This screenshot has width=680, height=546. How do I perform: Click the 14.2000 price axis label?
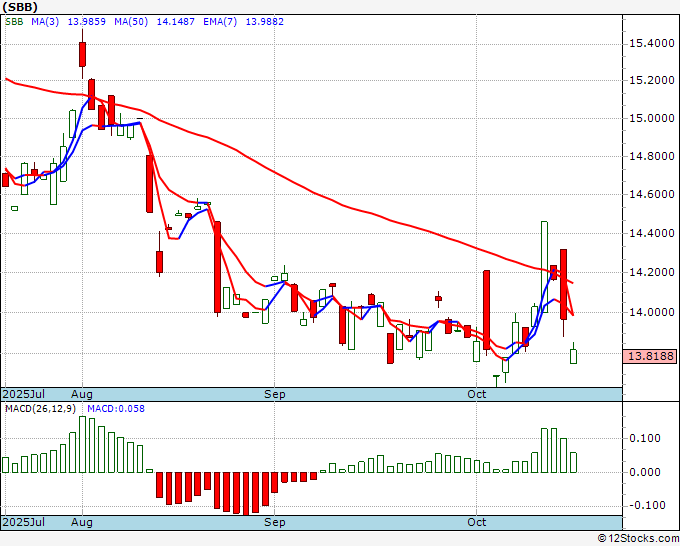coord(652,272)
